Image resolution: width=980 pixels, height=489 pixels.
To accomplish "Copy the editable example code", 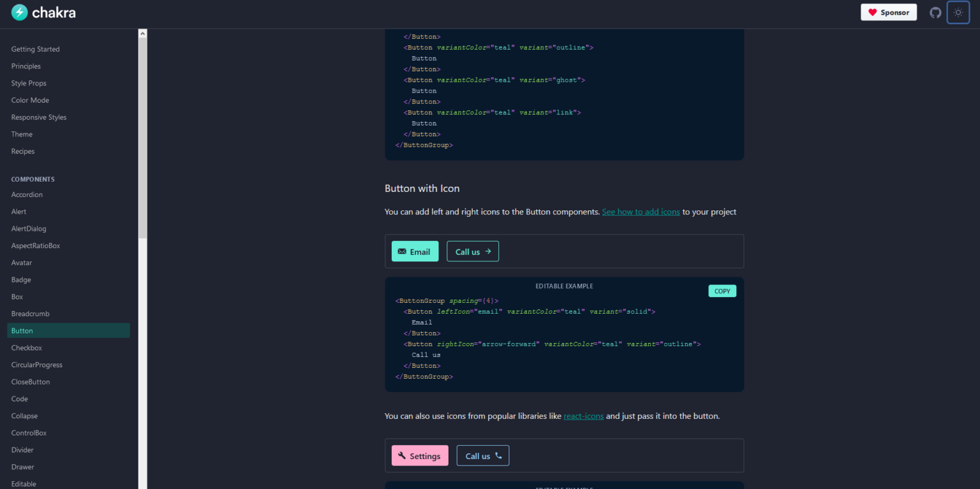I will (722, 291).
